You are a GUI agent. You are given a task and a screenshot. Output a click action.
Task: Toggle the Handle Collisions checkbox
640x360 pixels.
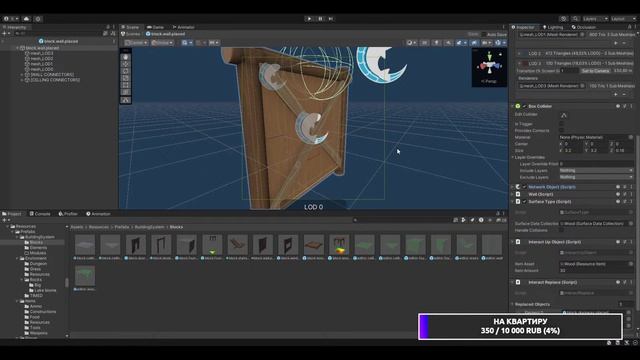(562, 230)
